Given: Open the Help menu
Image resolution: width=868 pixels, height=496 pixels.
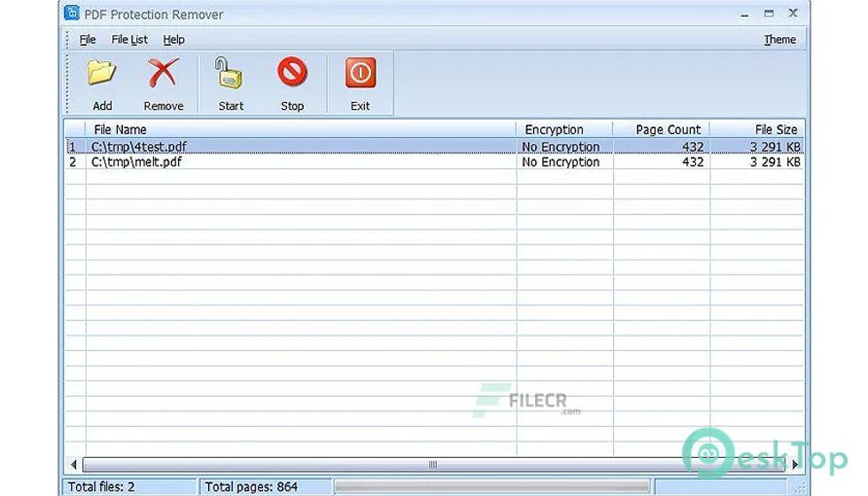Looking at the screenshot, I should point(174,40).
